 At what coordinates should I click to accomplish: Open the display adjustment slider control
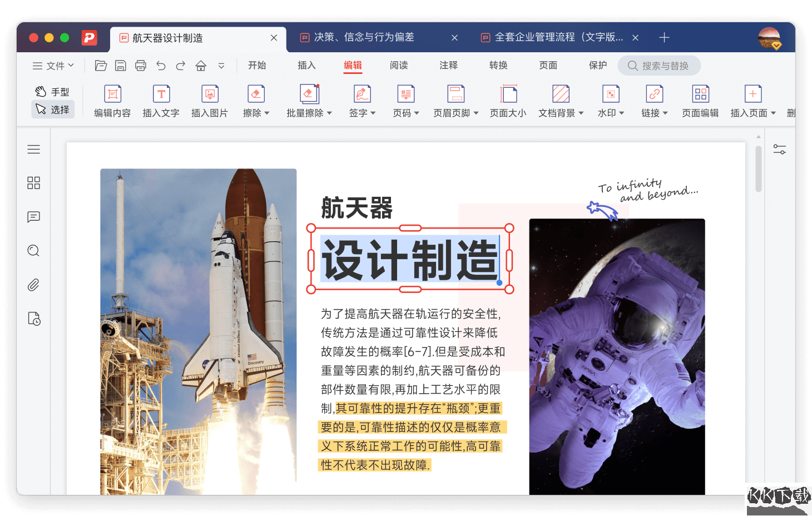point(780,149)
